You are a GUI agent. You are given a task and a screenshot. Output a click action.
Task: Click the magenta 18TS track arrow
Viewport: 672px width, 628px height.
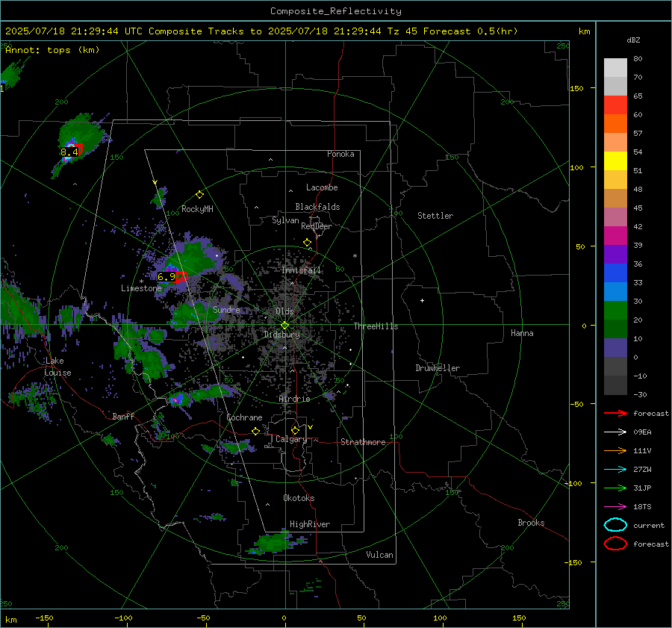click(615, 507)
